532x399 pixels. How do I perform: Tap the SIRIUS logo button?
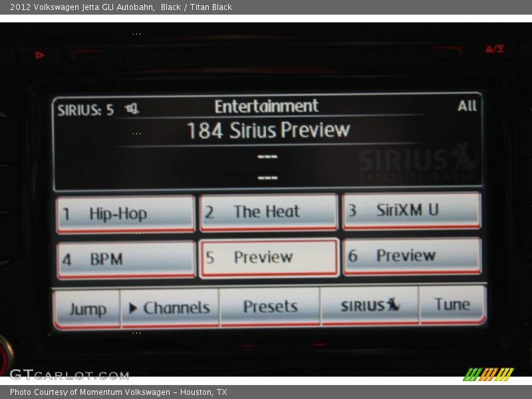pos(370,305)
